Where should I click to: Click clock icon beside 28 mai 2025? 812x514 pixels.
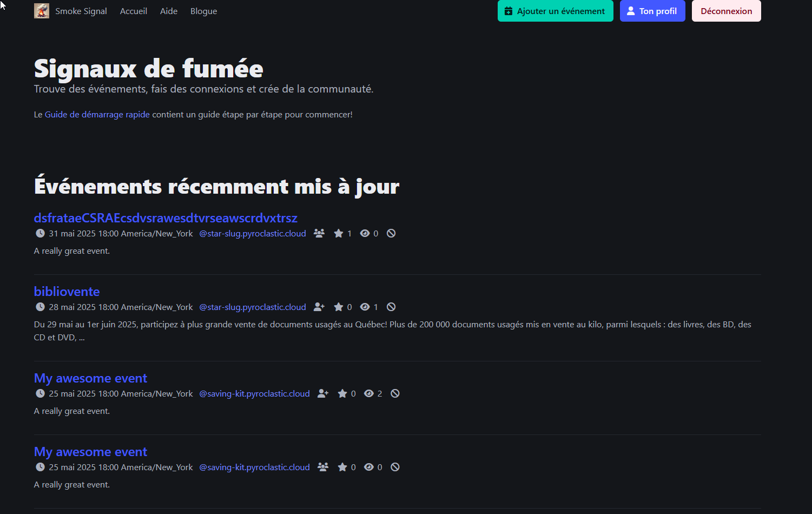(40, 307)
